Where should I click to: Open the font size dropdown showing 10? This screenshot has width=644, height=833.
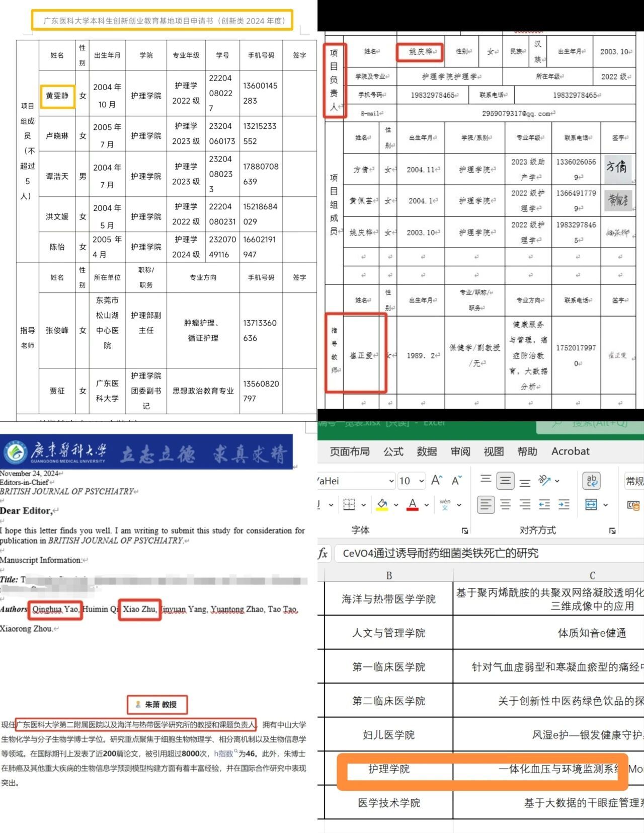click(421, 481)
